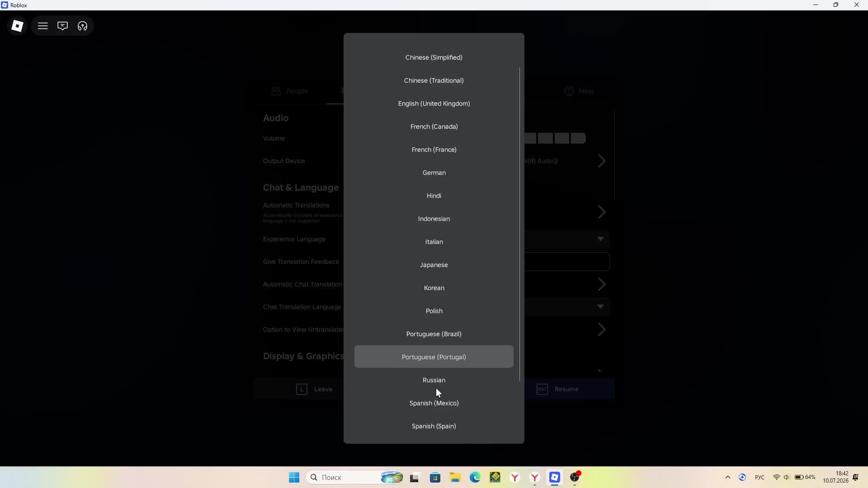Select highlighted Portuguese (Portugal) entry
868x488 pixels.
[x=434, y=357]
